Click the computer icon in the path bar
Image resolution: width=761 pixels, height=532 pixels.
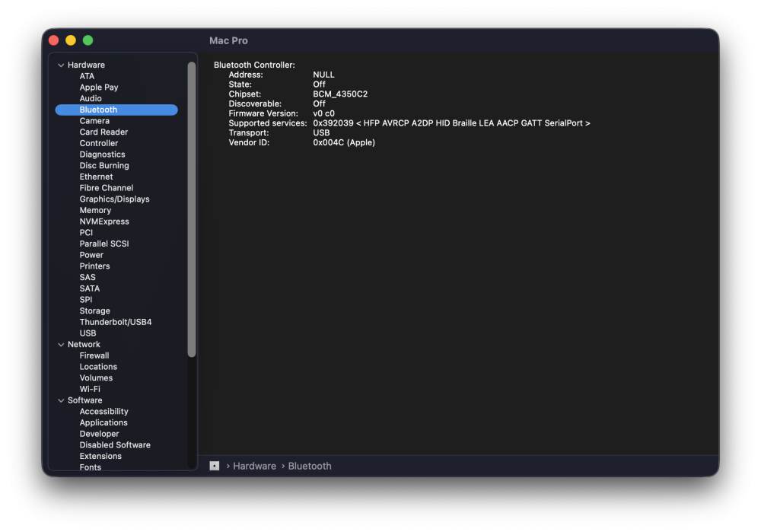214,466
